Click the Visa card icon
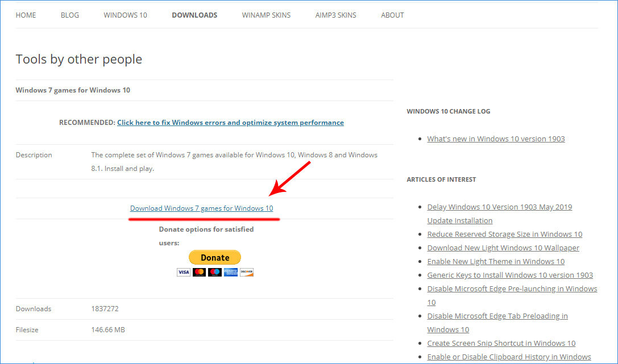The height and width of the screenshot is (364, 618). 183,272
